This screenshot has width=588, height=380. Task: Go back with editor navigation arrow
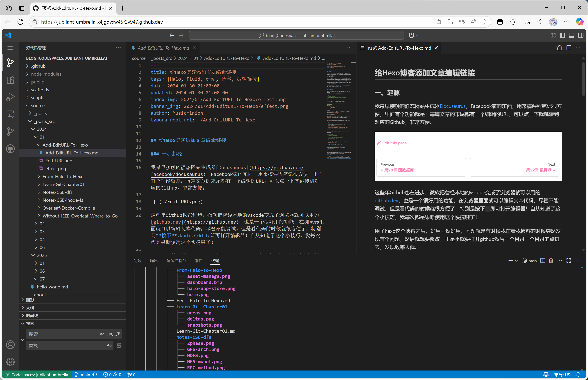(x=172, y=35)
